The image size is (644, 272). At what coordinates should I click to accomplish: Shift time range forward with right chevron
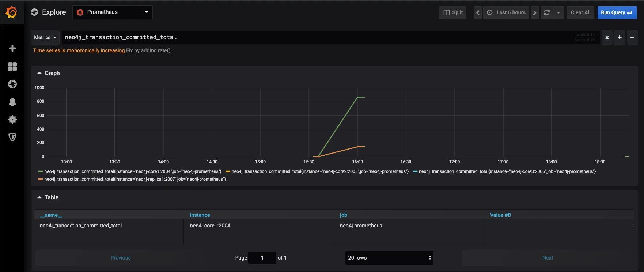tap(535, 12)
